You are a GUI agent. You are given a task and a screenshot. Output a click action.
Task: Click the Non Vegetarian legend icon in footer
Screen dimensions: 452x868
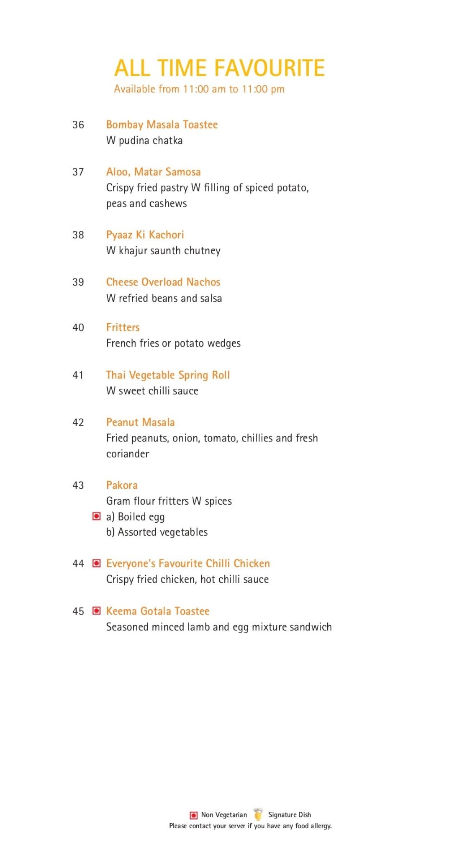[194, 815]
